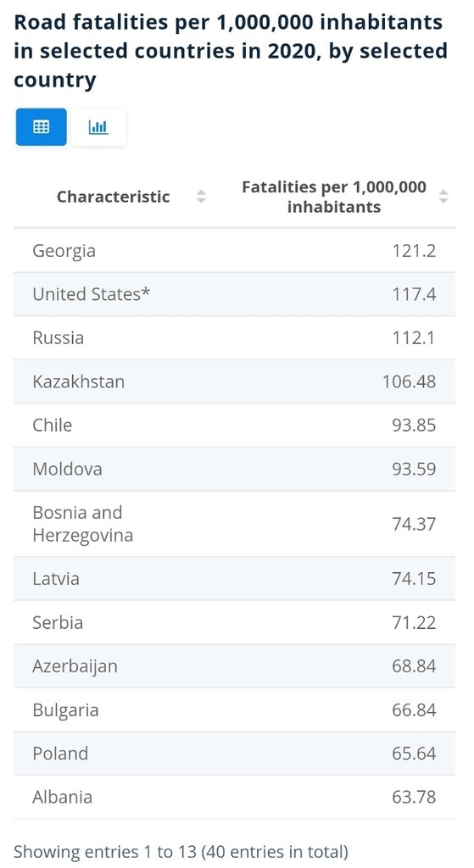Select the Kazakhstan row
This screenshot has width=474, height=868.
234,381
